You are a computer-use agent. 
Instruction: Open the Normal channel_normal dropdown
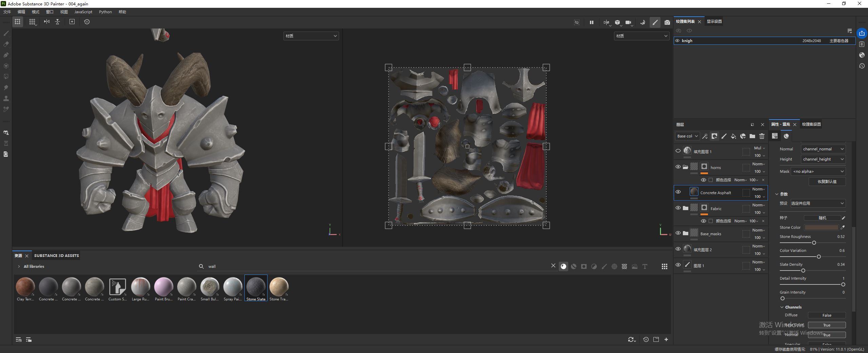tap(823, 149)
